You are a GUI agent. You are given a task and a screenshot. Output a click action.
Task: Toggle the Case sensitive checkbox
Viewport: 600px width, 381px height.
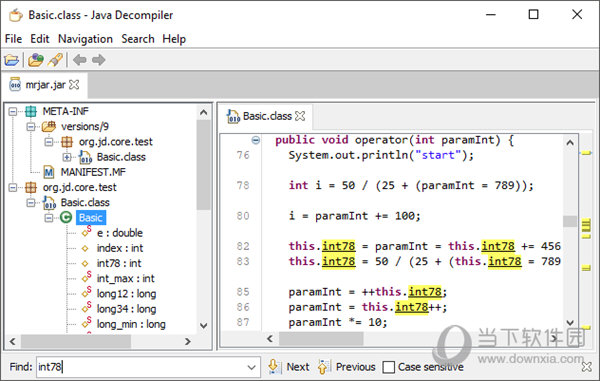click(x=388, y=367)
